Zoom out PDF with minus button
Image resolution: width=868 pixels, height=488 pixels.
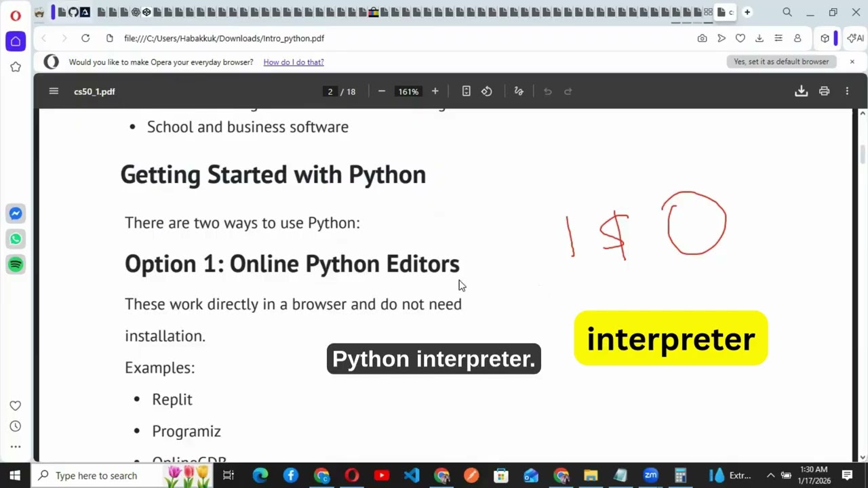[382, 91]
